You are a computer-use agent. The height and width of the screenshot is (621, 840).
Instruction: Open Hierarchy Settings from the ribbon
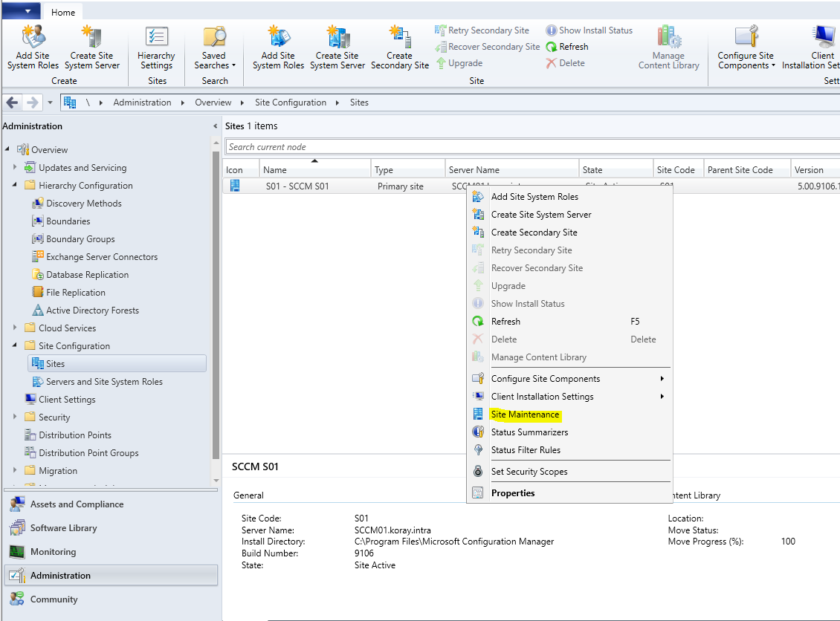coord(155,45)
